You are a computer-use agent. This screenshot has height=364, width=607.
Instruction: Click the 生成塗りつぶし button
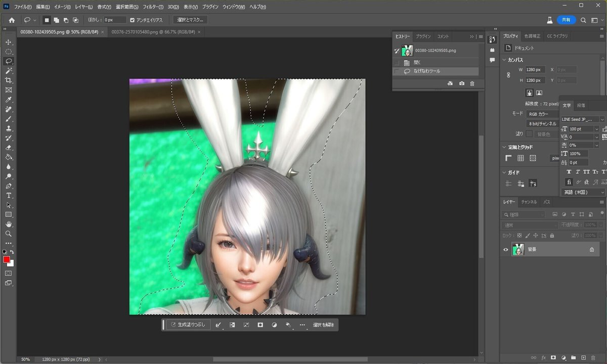pyautogui.click(x=188, y=325)
